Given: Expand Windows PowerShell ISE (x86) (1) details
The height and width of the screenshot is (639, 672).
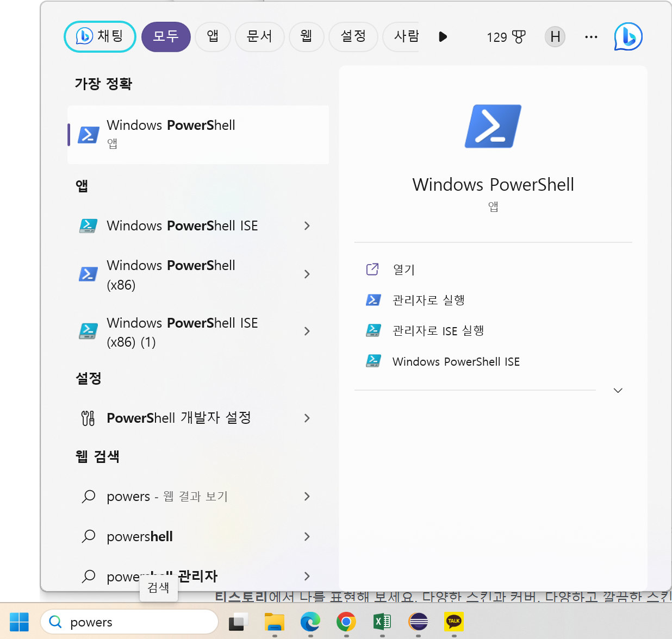Looking at the screenshot, I should pos(307,331).
